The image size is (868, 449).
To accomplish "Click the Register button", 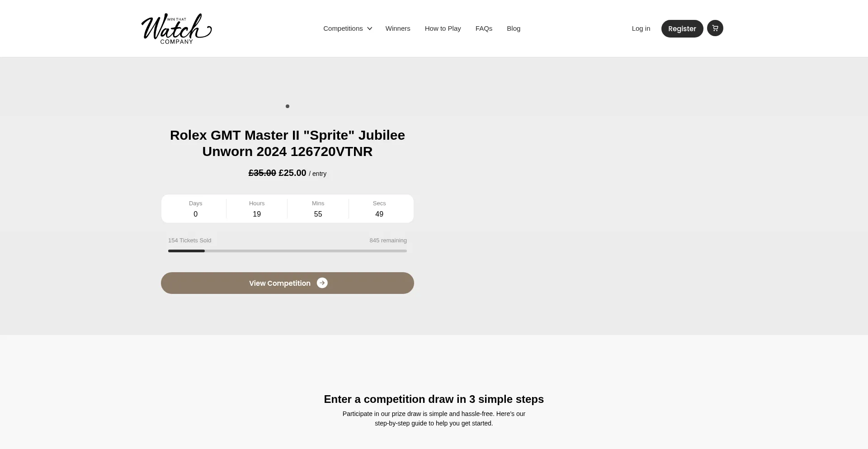I will point(682,28).
